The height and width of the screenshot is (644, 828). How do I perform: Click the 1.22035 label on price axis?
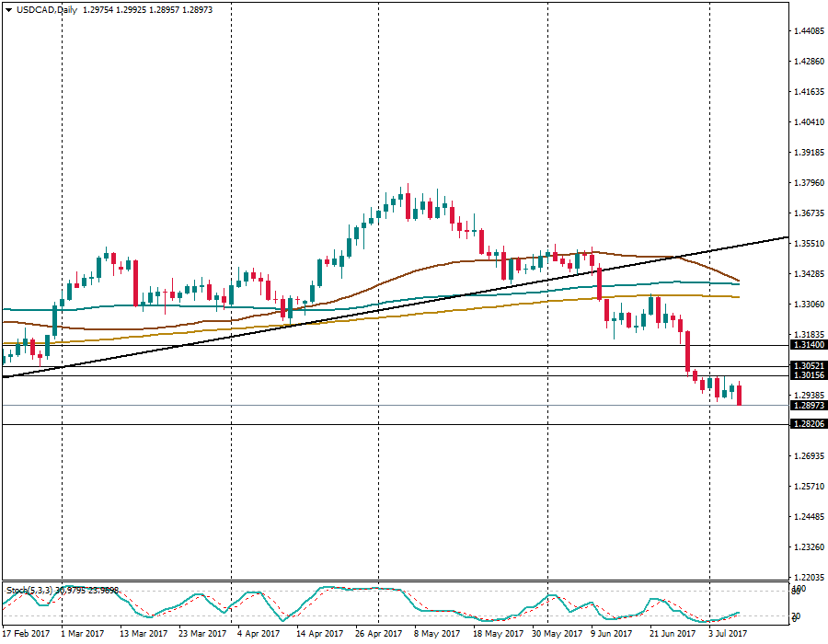pos(809,577)
